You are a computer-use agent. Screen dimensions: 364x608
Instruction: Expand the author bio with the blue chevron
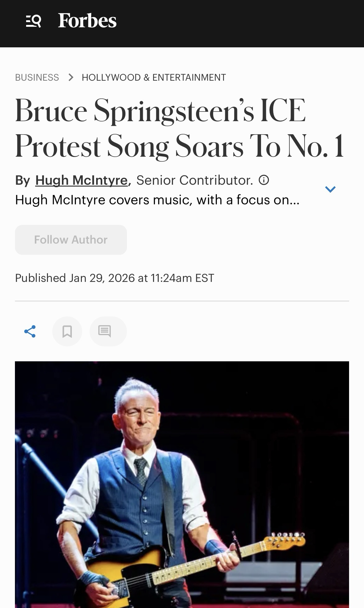coord(330,189)
